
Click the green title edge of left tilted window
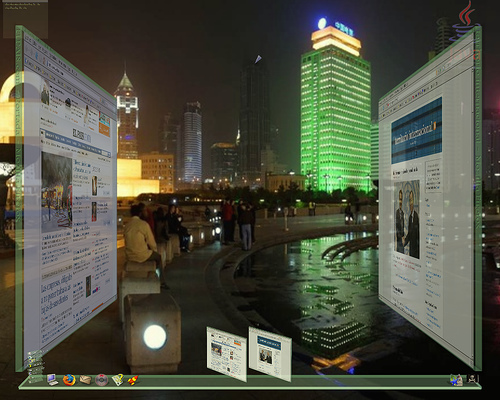19,198
